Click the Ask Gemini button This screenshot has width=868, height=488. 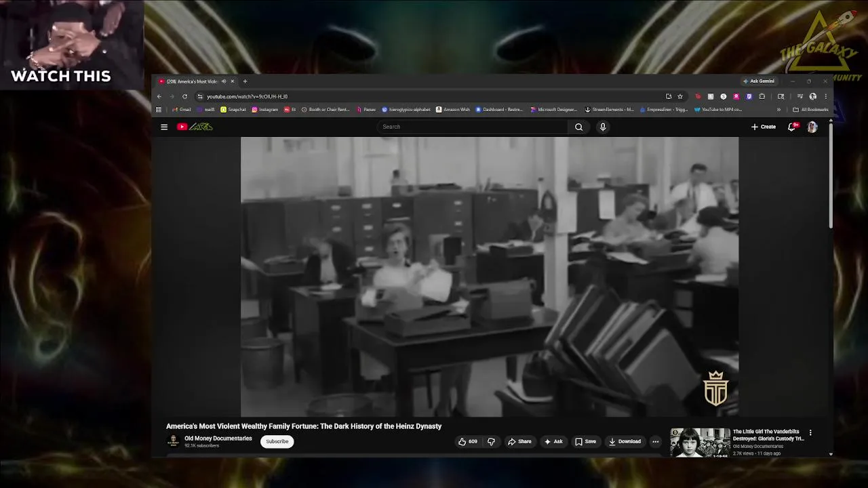pyautogui.click(x=759, y=81)
